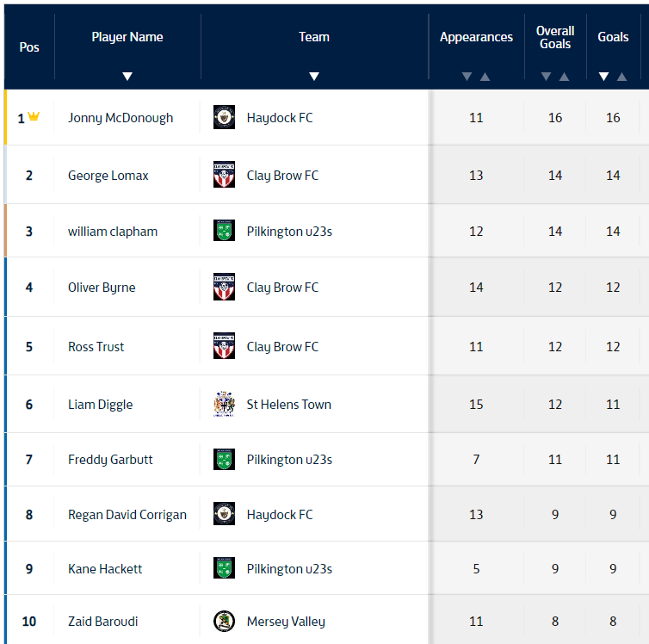Sort Team column using its down arrow

pos(314,77)
